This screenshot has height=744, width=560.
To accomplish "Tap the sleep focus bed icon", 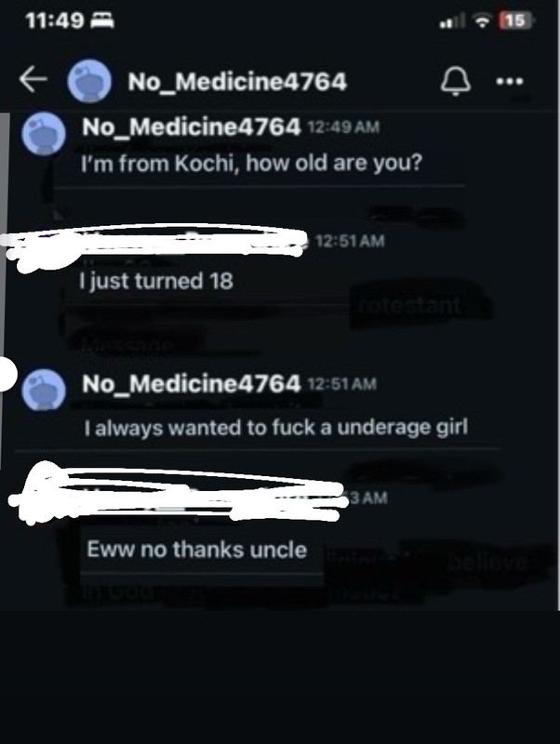I will point(102,20).
